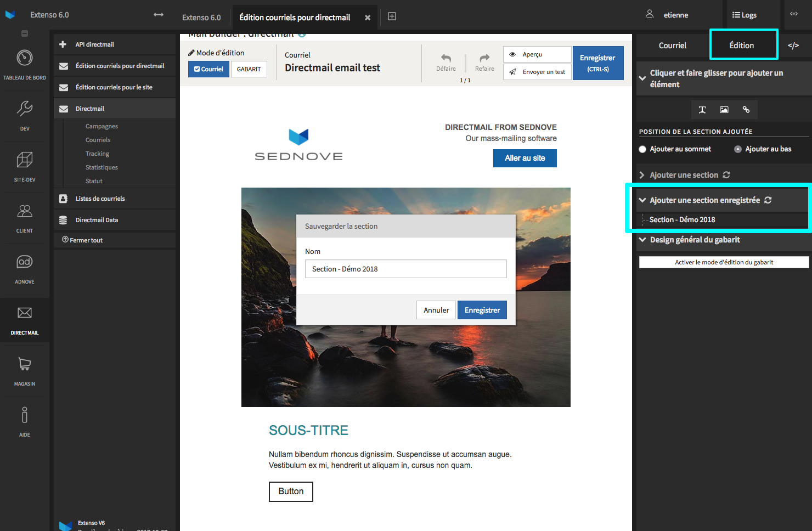Switch to the code view tab
The width and height of the screenshot is (812, 531).
(793, 46)
